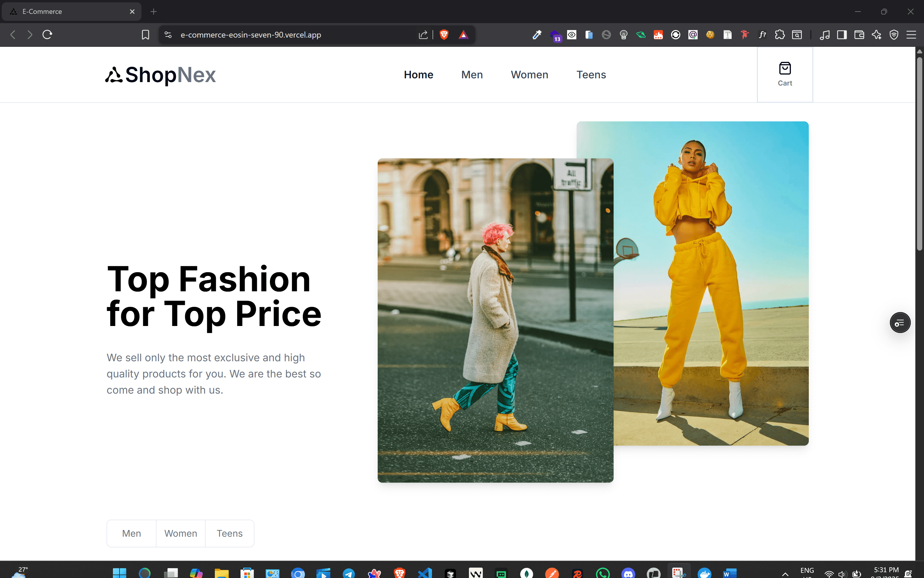
Task: Open Telegram from taskbar
Action: pos(349,573)
